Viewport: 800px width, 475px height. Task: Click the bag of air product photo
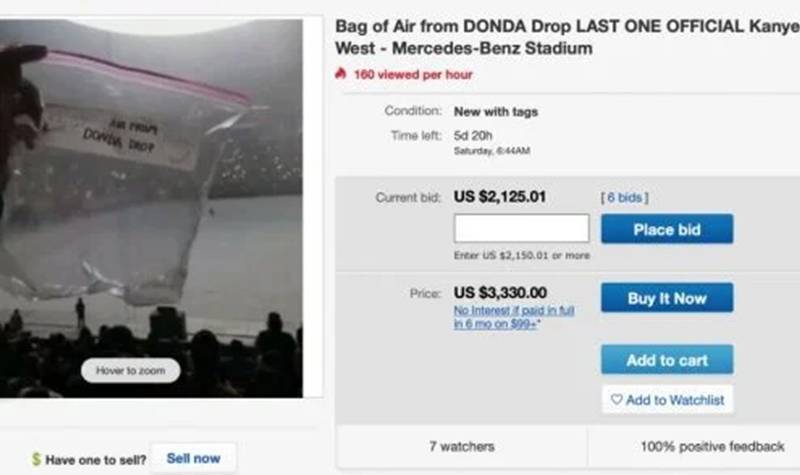(150, 200)
